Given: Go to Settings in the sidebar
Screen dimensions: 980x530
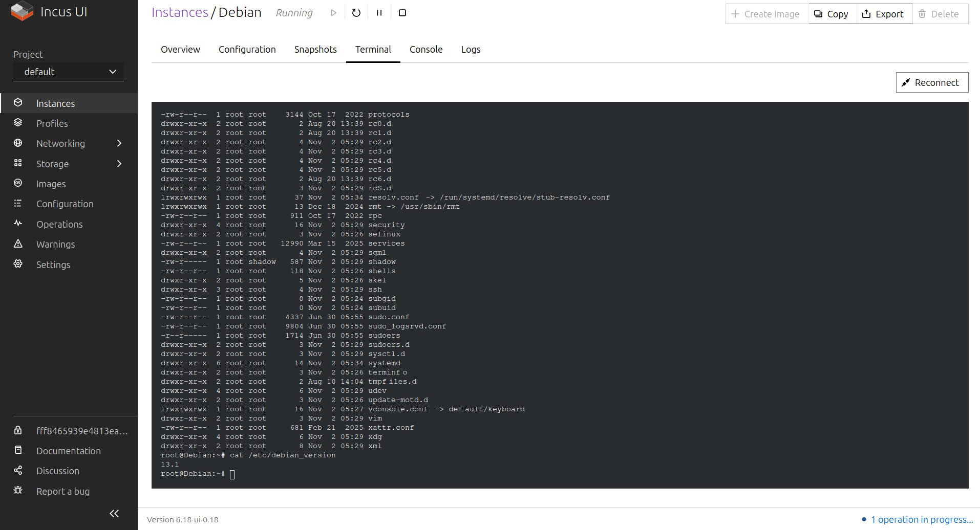Looking at the screenshot, I should [x=53, y=264].
